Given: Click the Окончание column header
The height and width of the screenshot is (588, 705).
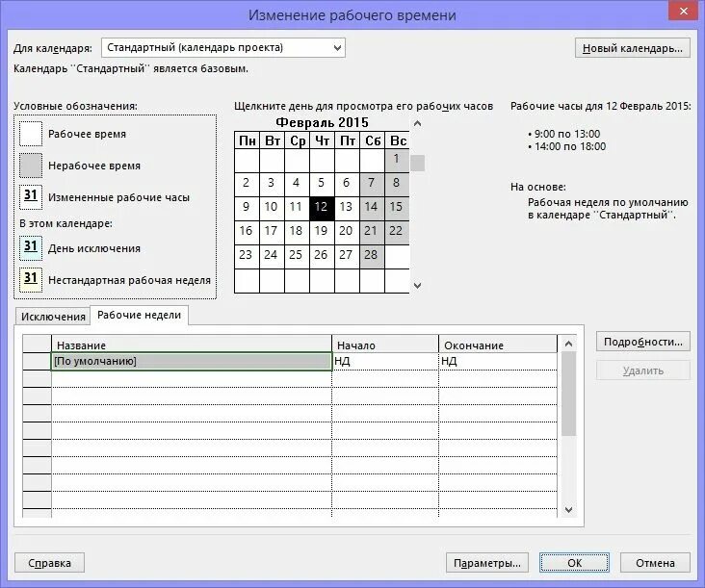Looking at the screenshot, I should pos(498,345).
